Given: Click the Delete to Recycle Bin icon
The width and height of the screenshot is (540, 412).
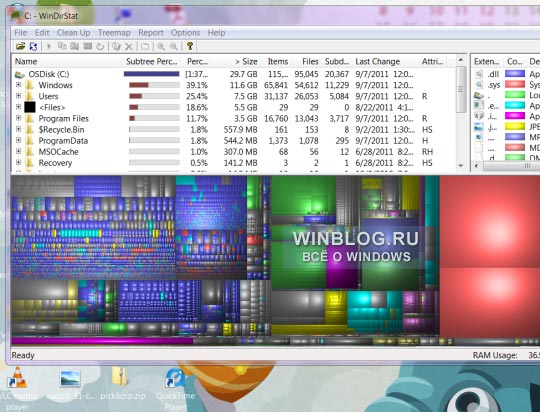Looking at the screenshot, I should coord(116,46).
